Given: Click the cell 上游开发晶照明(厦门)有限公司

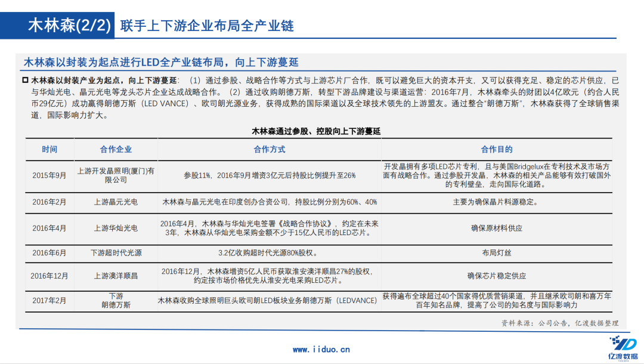Looking at the screenshot, I should pos(116,175).
